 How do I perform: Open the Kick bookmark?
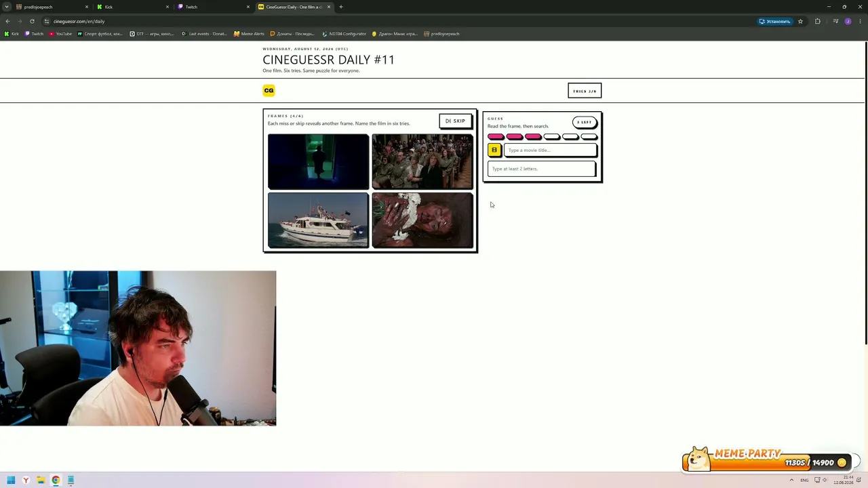coord(12,34)
